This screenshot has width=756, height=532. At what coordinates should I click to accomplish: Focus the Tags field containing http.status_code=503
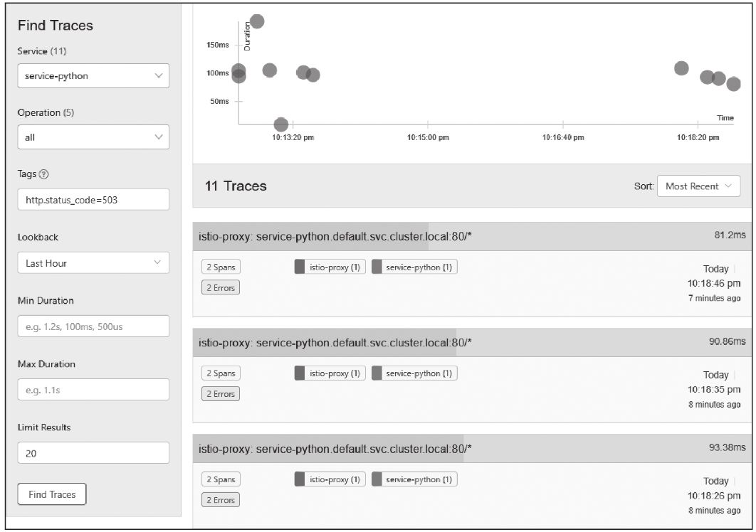point(93,200)
